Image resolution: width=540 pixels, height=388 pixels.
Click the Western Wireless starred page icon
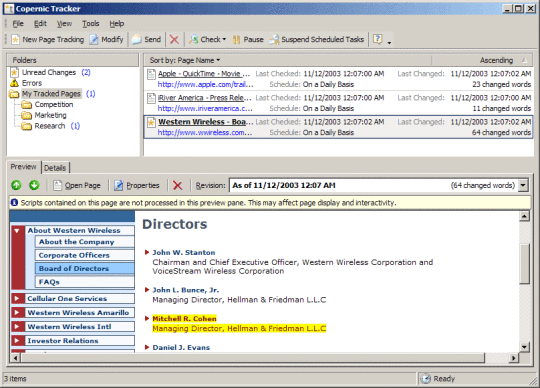click(151, 122)
